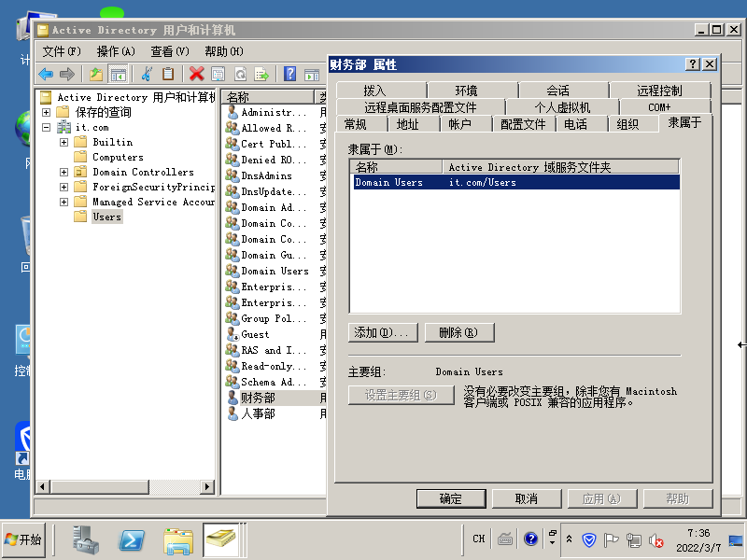The image size is (747, 560).
Task: Click the clock showing 7:36
Action: 698,533
